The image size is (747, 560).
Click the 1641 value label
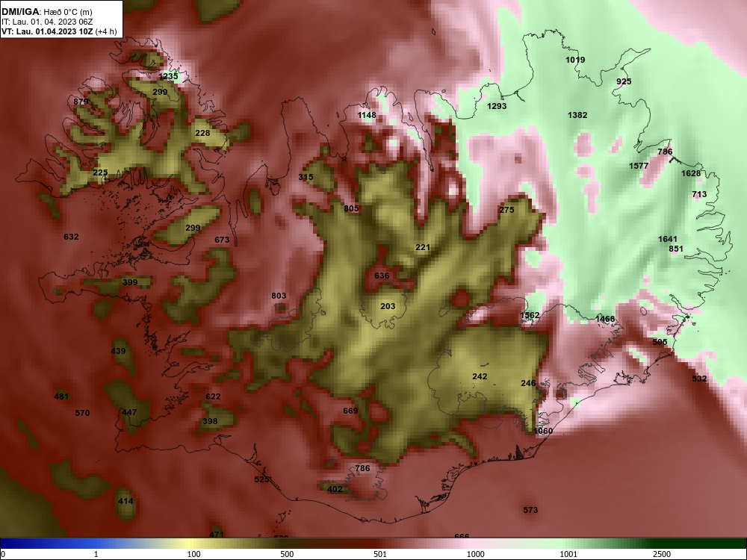pyautogui.click(x=667, y=239)
